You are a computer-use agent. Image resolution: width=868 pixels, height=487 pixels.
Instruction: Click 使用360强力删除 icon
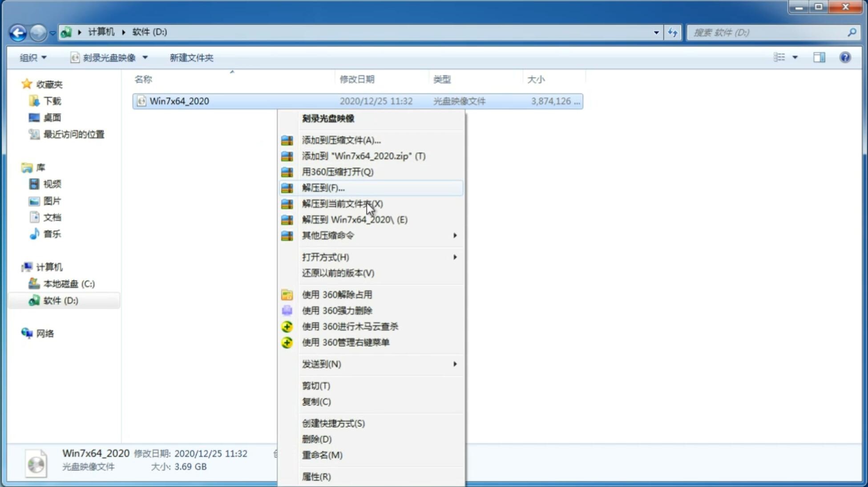[x=287, y=310]
